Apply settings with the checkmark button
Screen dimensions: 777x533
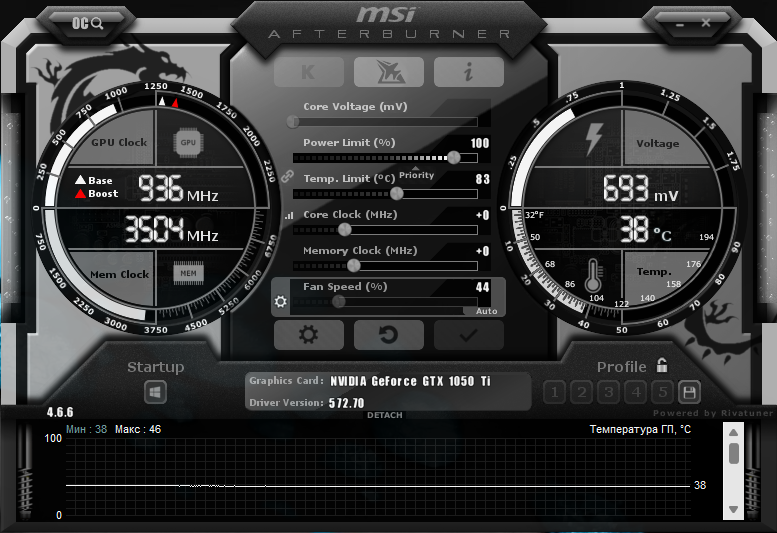point(468,335)
